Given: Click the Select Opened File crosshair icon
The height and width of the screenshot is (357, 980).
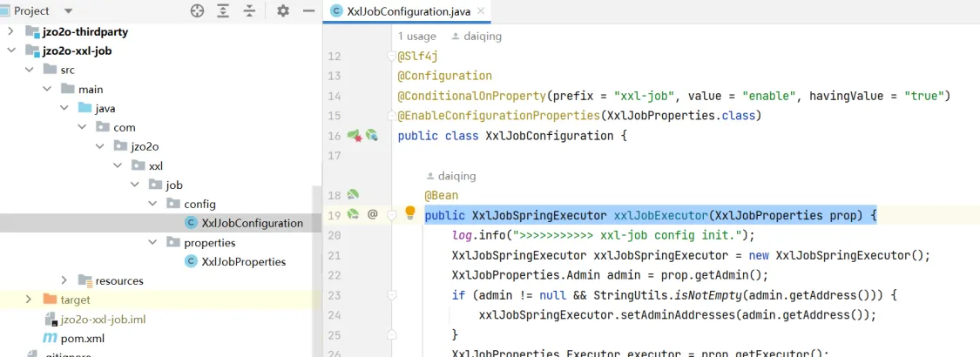Looking at the screenshot, I should coord(198,11).
